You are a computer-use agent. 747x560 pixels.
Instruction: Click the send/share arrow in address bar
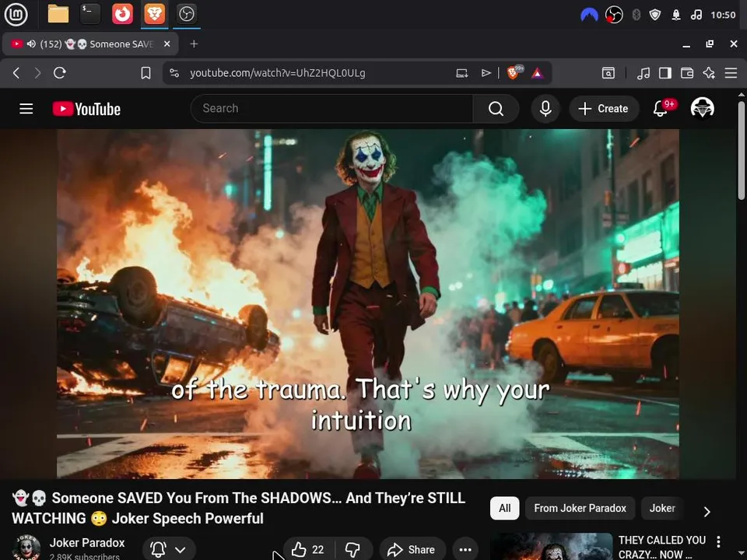click(x=486, y=73)
